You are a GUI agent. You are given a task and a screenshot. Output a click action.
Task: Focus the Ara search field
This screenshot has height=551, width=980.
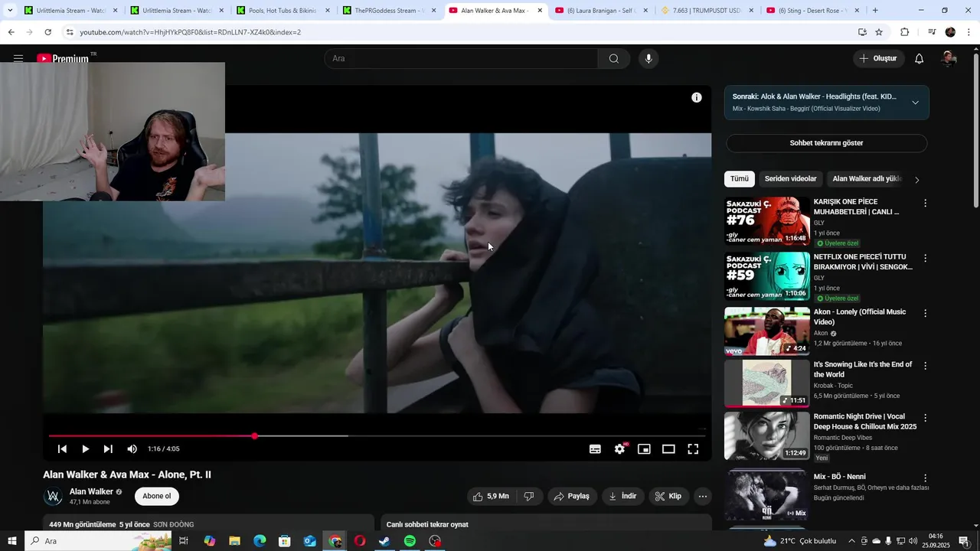pos(461,58)
